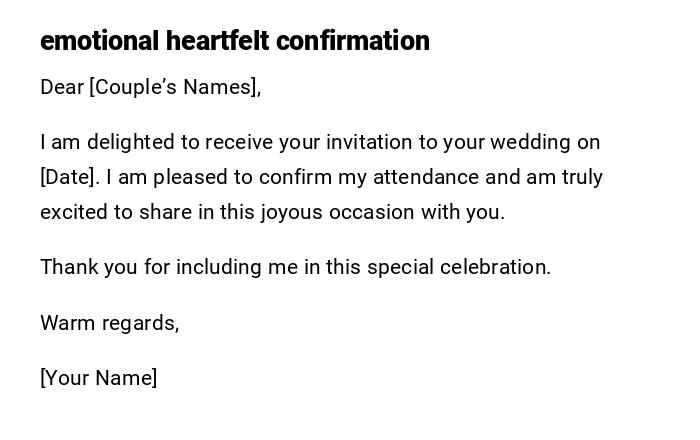Click the word "Dear" in the greeting
The width and height of the screenshot is (700, 440).
click(62, 87)
